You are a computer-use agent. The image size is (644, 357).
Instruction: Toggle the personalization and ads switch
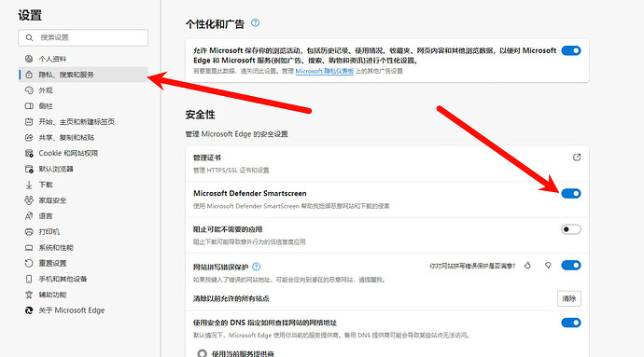click(x=571, y=50)
